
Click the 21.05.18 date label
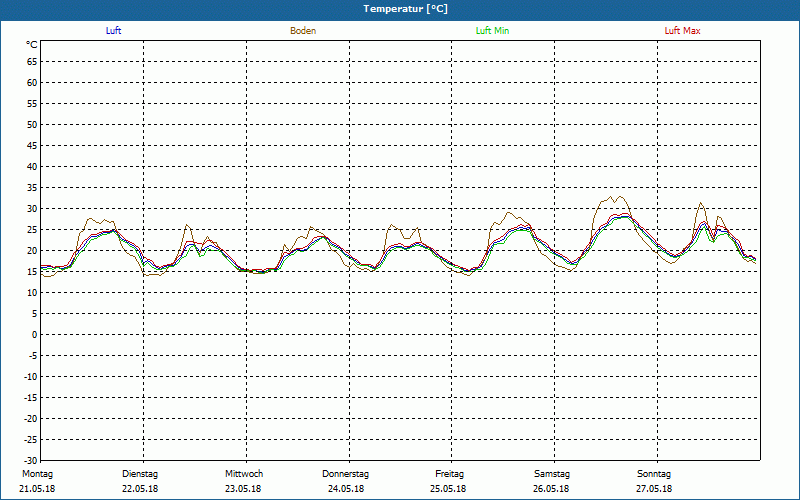pos(37,489)
